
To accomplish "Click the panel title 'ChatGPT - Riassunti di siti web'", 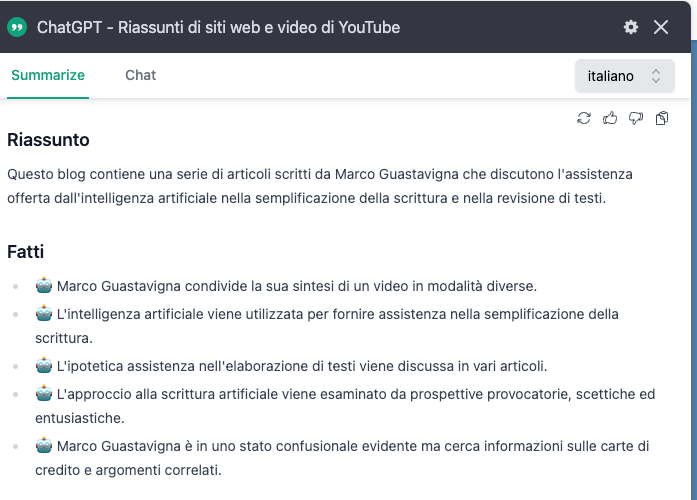I will [x=218, y=27].
